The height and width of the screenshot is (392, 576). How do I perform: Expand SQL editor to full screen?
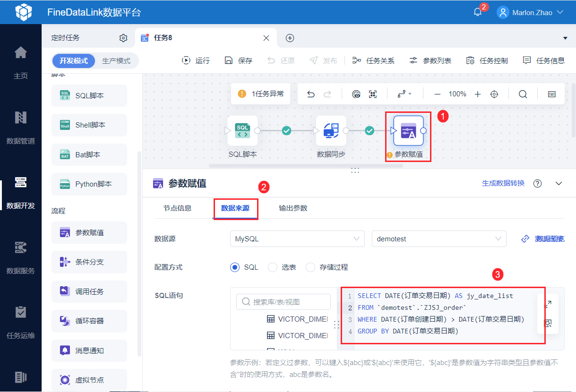[x=548, y=305]
